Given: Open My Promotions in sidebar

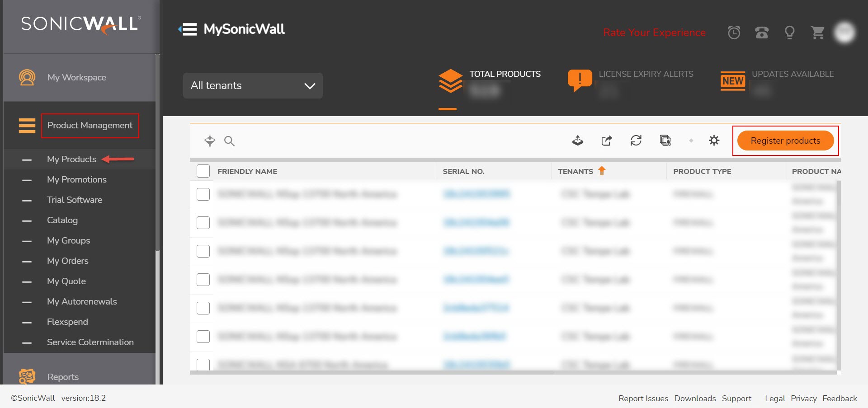Looking at the screenshot, I should 76,179.
